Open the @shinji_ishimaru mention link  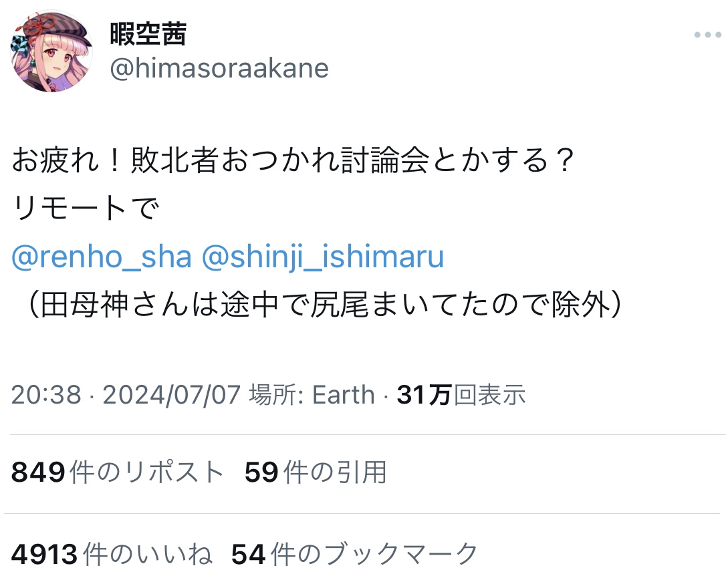click(x=323, y=257)
